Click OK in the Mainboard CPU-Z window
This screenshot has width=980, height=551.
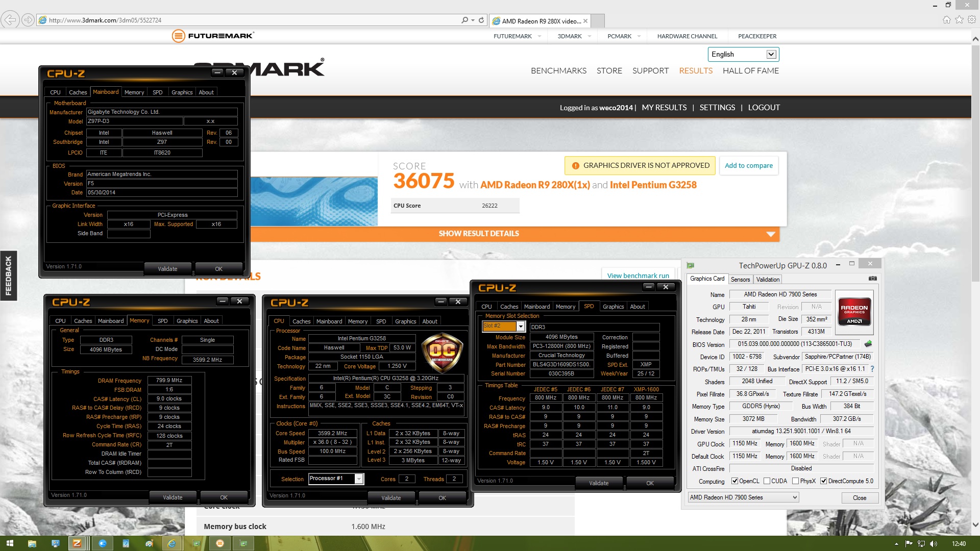218,269
